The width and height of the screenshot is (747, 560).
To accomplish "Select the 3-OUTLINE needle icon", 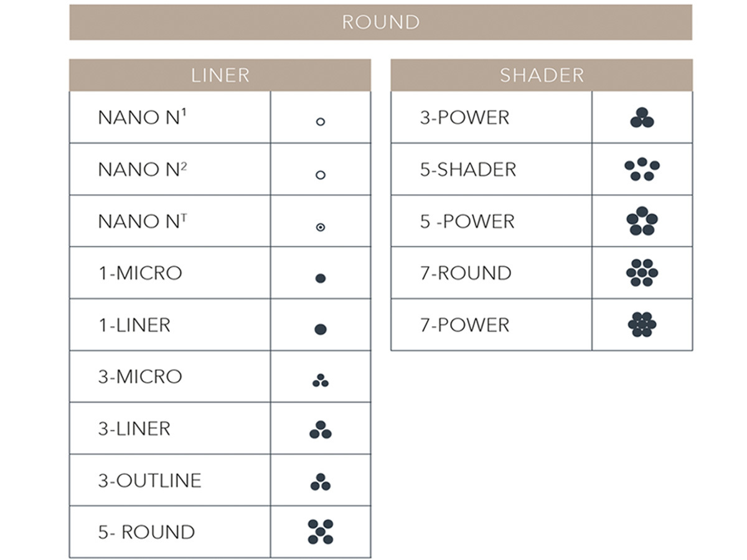I will pyautogui.click(x=321, y=482).
